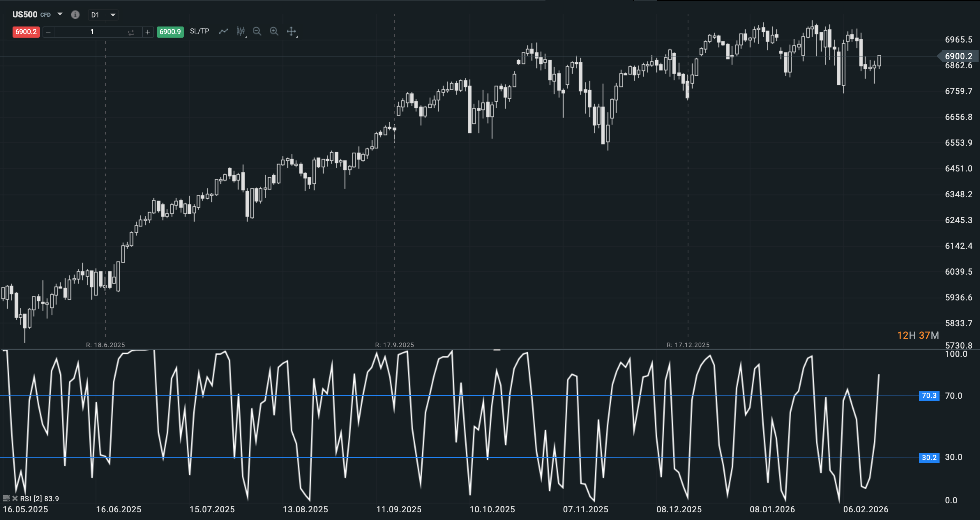The height and width of the screenshot is (520, 980).
Task: Open the US500 symbol dropdown
Action: pos(60,14)
